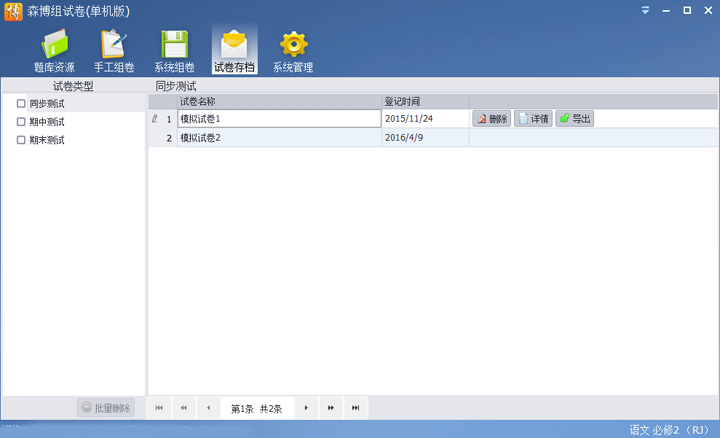Viewport: 720px width, 438px height.
Task: Sort by 登记时间 column header
Action: (424, 101)
